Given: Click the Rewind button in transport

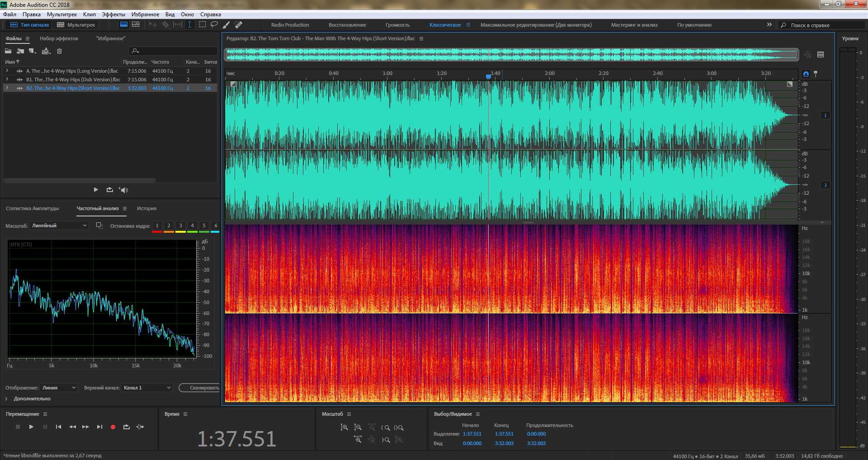Looking at the screenshot, I should [x=72, y=427].
